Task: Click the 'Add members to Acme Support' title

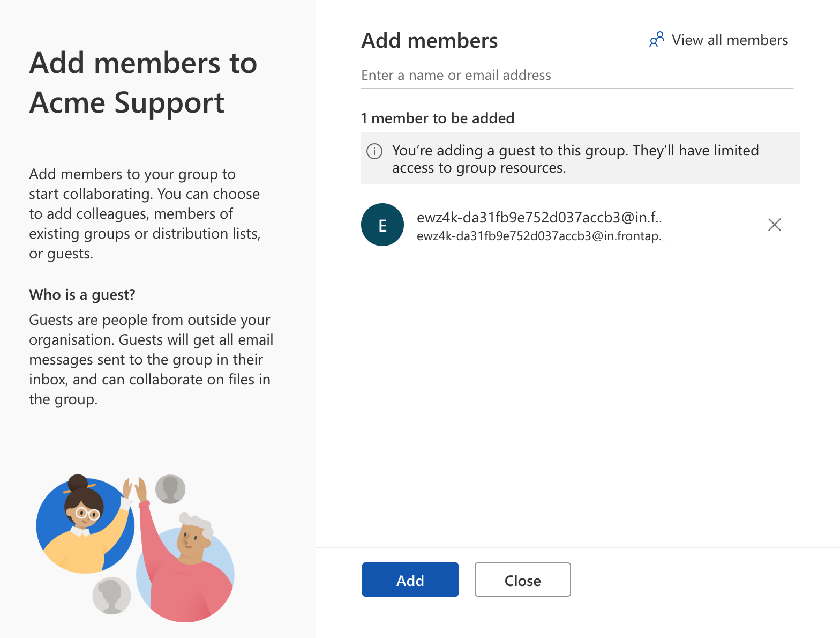Action: [144, 83]
